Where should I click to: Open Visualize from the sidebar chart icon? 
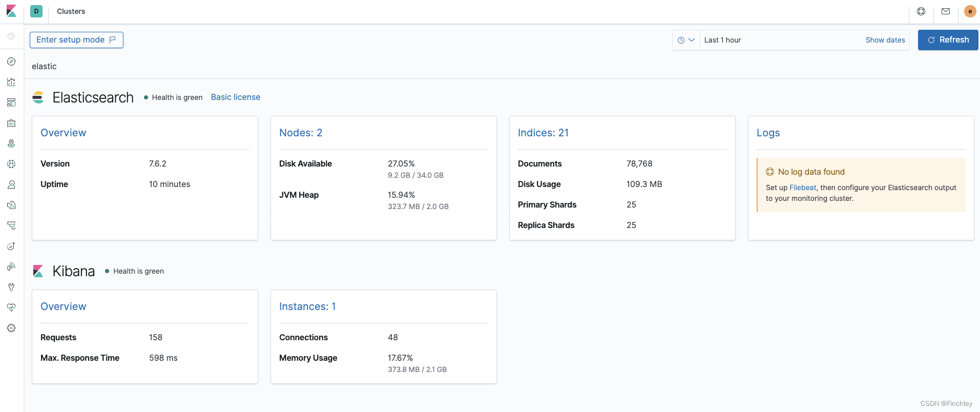[x=11, y=82]
